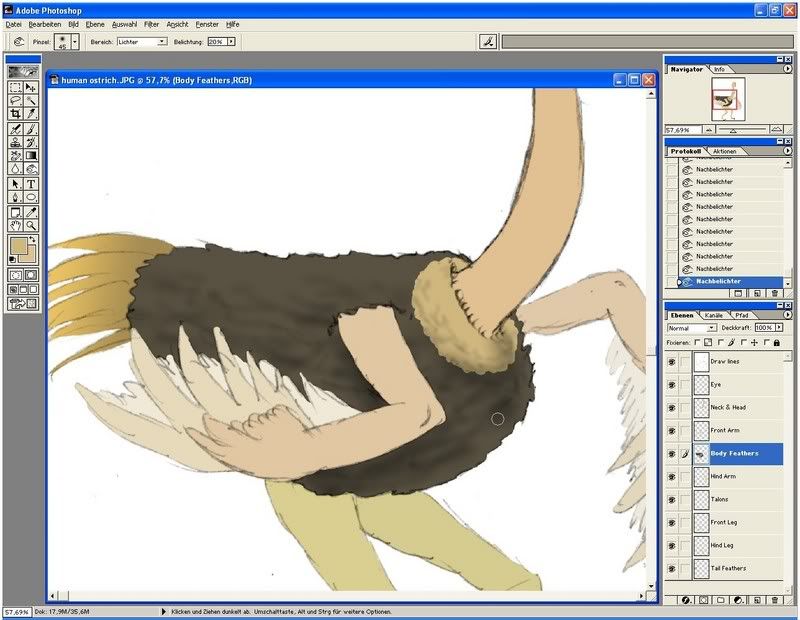
Task: Open status bar info arrow
Action: [x=163, y=611]
